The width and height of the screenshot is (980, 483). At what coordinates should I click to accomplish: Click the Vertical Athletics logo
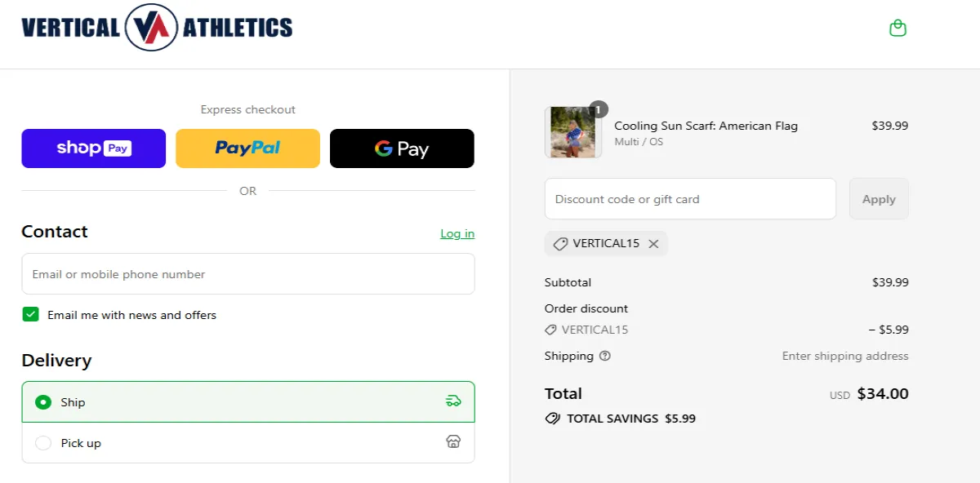pyautogui.click(x=158, y=27)
